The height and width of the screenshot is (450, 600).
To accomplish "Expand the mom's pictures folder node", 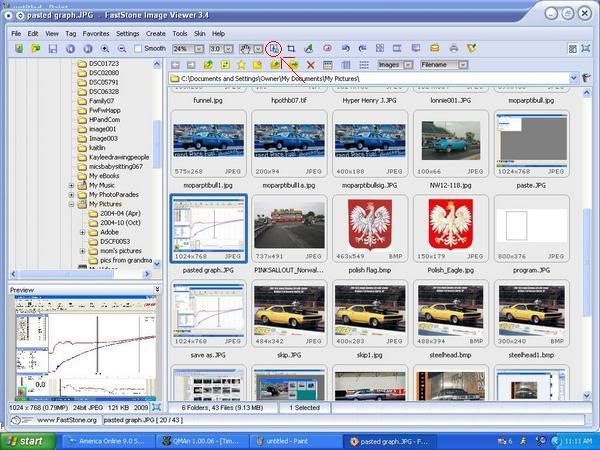I will [x=83, y=251].
